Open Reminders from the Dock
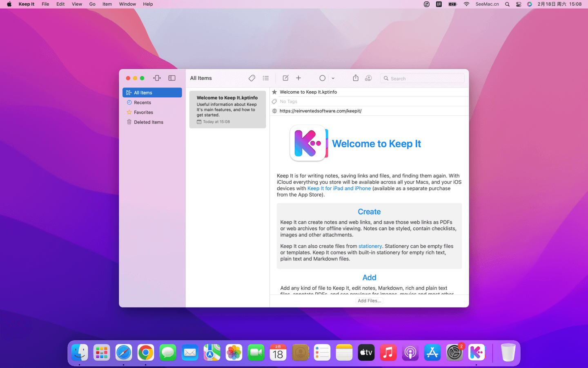 pyautogui.click(x=322, y=352)
